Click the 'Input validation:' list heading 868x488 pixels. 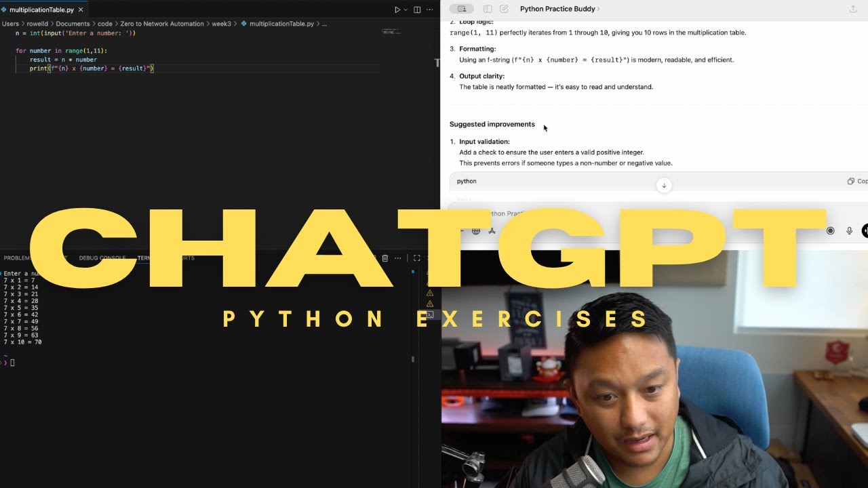pos(484,142)
